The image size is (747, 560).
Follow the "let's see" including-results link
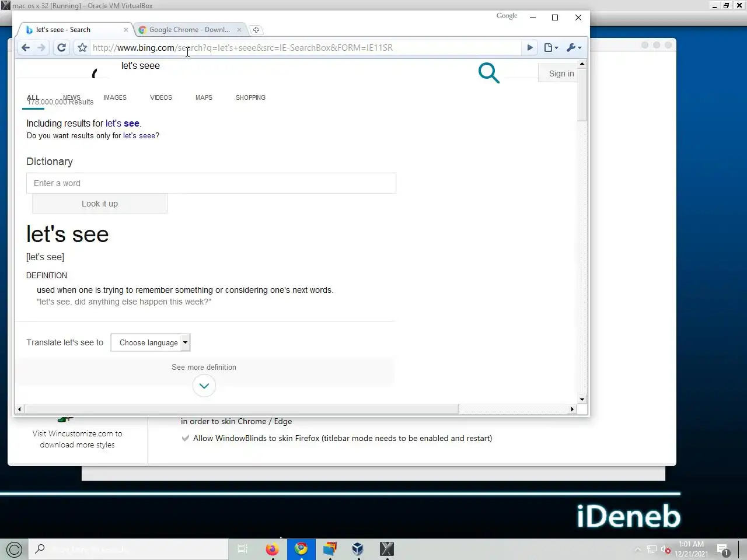[123, 124]
